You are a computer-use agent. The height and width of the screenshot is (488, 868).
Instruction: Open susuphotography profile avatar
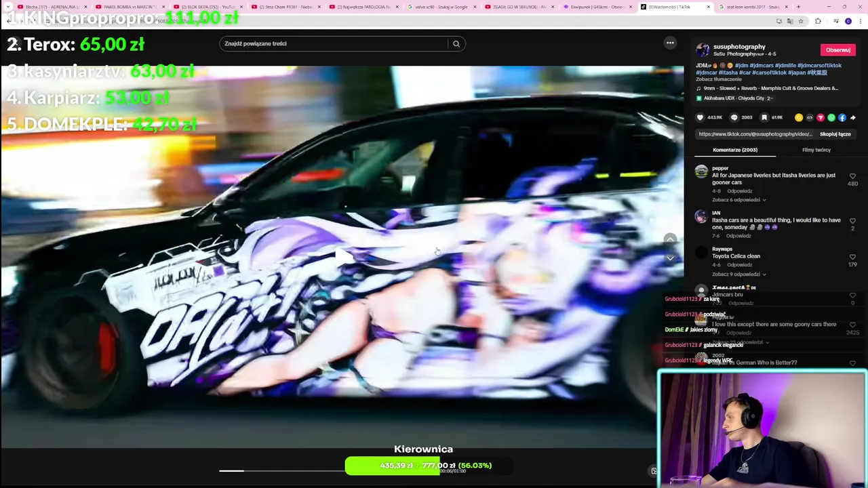[703, 50]
